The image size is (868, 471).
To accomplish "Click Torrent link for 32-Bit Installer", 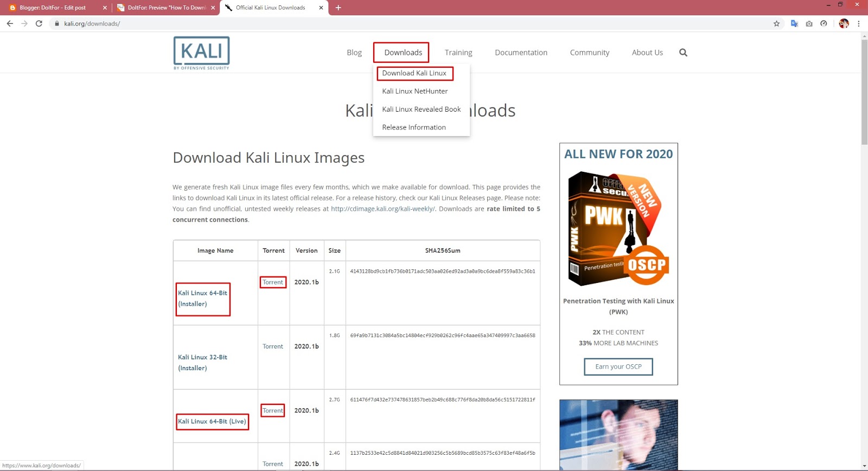I will 273,346.
